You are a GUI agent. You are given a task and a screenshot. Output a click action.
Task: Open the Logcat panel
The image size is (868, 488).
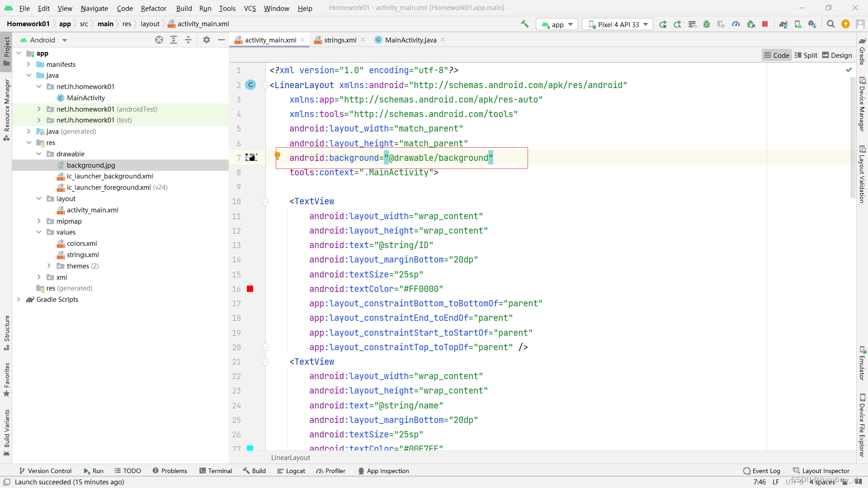291,471
